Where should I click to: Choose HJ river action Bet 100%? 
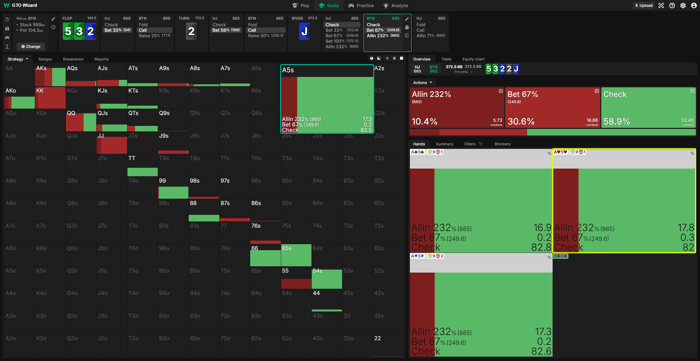342,41
